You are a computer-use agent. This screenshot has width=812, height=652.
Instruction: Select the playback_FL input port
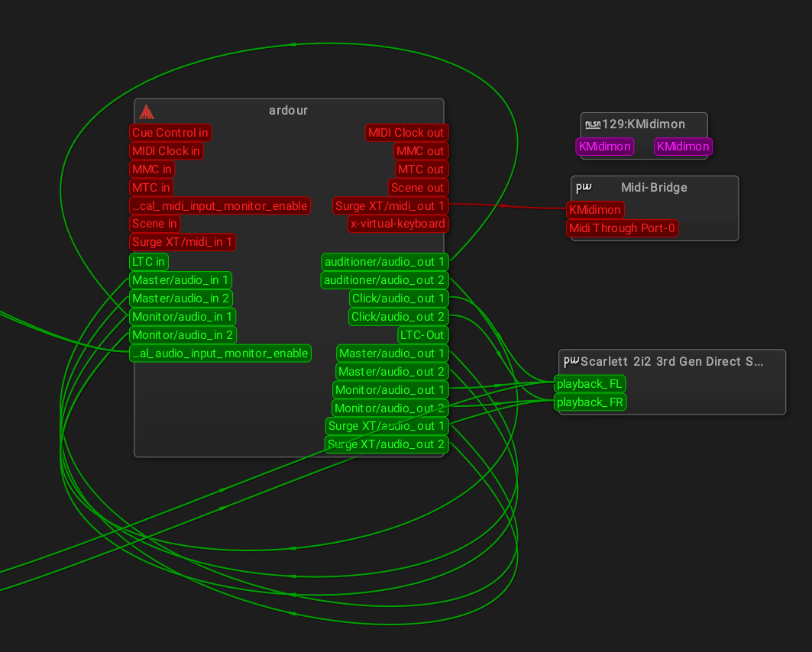click(x=590, y=384)
